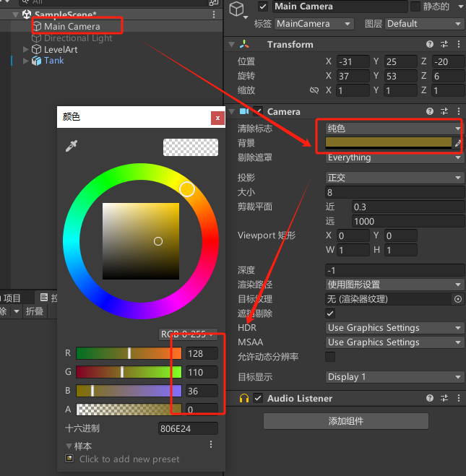Adjust the R red channel slider

129,353
